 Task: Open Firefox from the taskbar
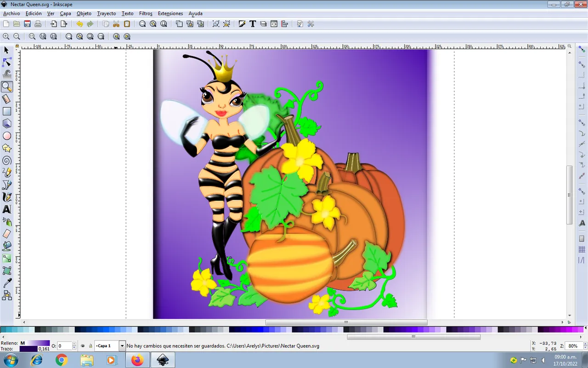click(x=137, y=360)
